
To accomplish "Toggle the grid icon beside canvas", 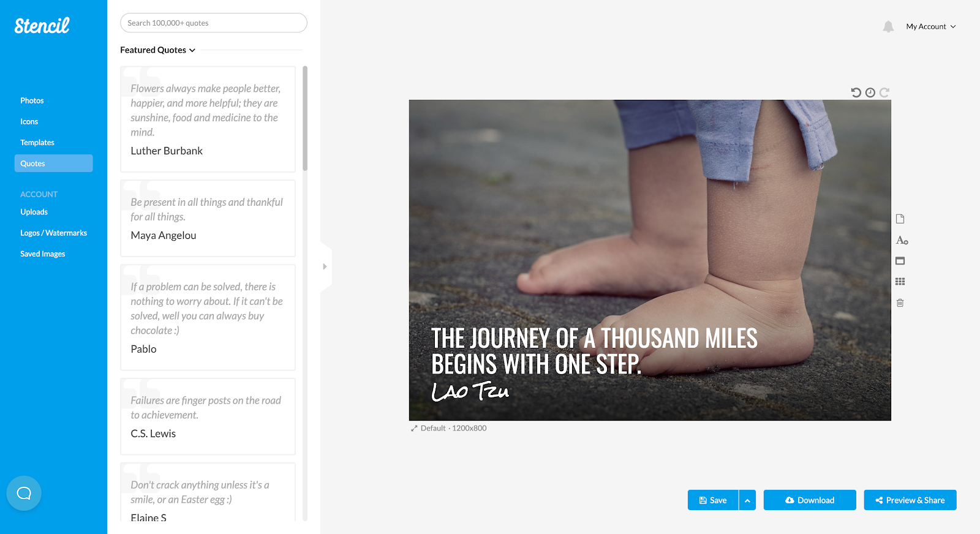I will click(900, 282).
